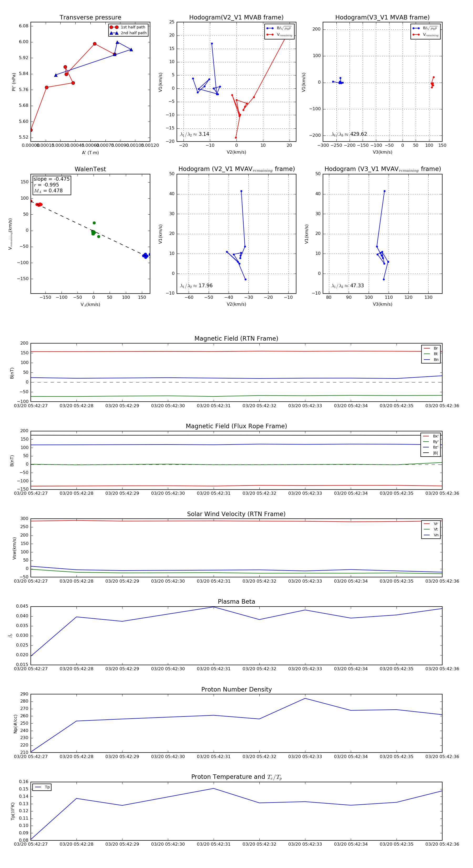
Task: Click the 'MA = 0.478' annotation
Action: [48, 191]
